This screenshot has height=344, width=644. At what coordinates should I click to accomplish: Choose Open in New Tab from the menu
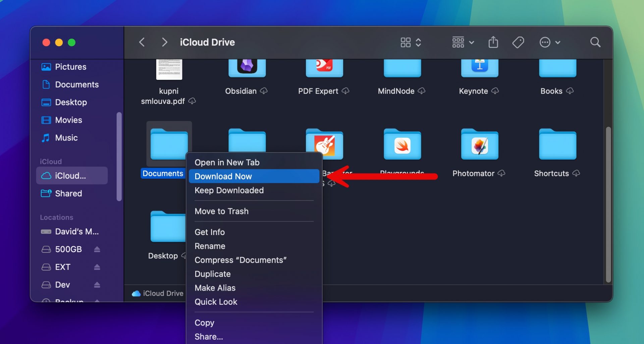(x=227, y=162)
